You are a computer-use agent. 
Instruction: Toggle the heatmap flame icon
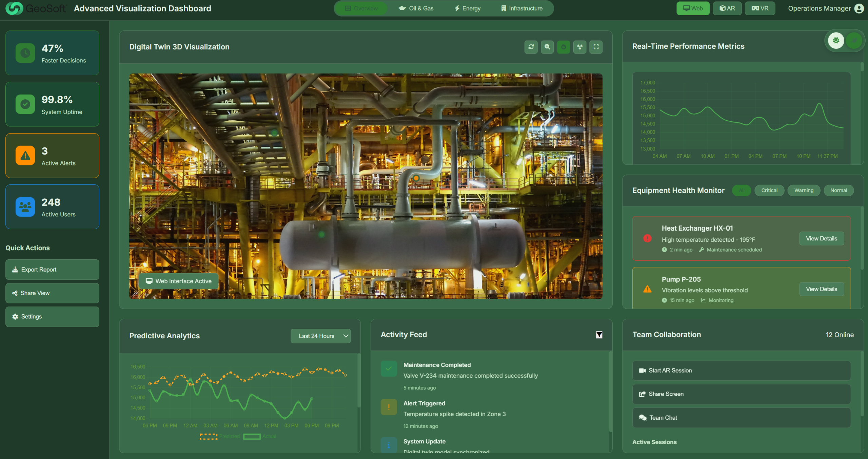tap(564, 47)
